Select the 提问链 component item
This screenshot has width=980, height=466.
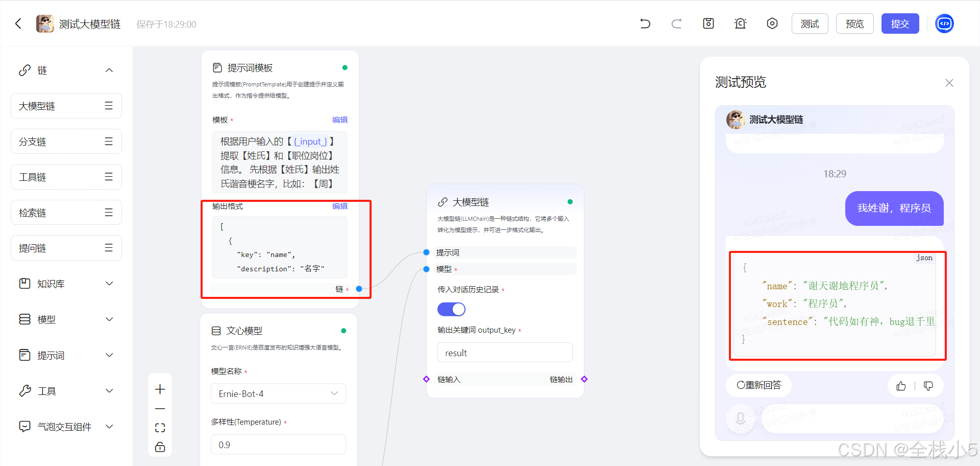tap(66, 248)
